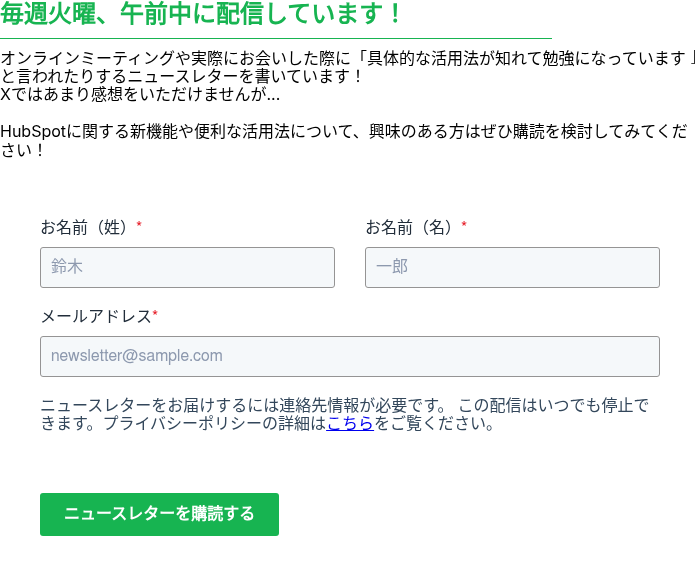
Task: Click the green 毎週火曜、午前中に配信しています heading
Action: (200, 14)
